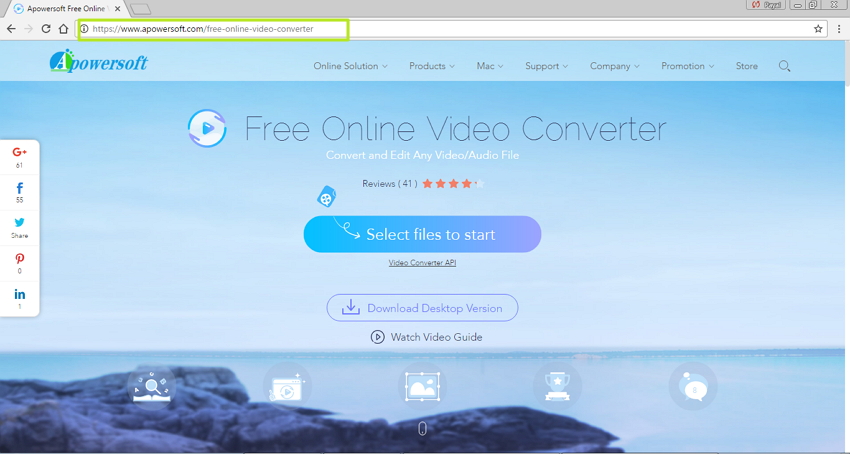Open the browser home page icon
The image size is (850, 454).
pyautogui.click(x=63, y=29)
